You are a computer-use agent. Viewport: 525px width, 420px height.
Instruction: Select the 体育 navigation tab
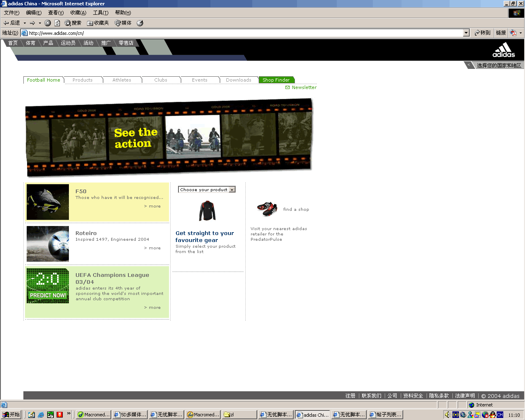[x=31, y=43]
